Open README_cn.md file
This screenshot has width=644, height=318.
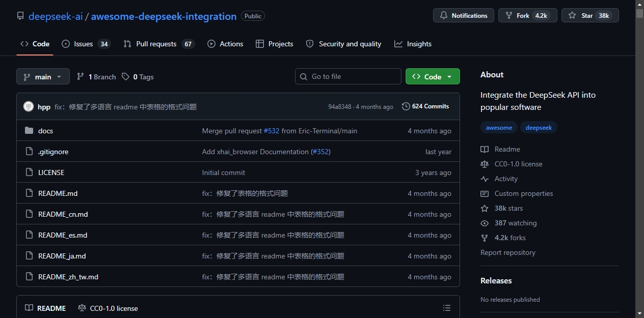coord(63,214)
